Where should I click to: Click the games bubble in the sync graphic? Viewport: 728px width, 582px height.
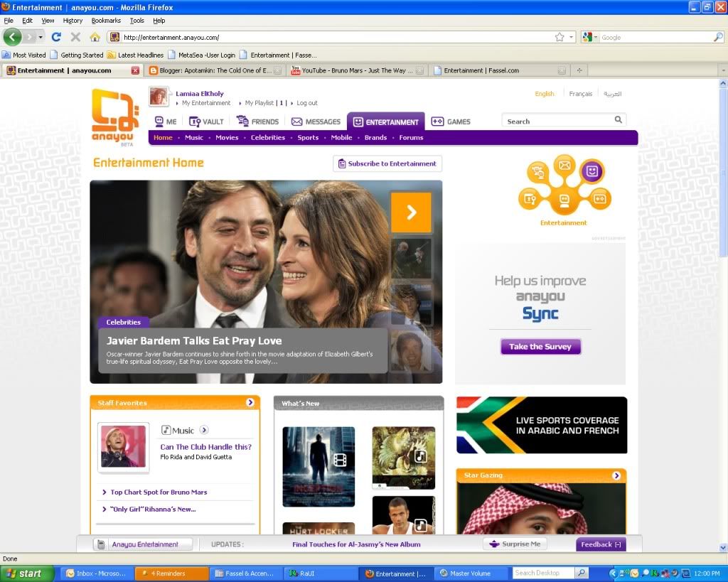tap(600, 199)
